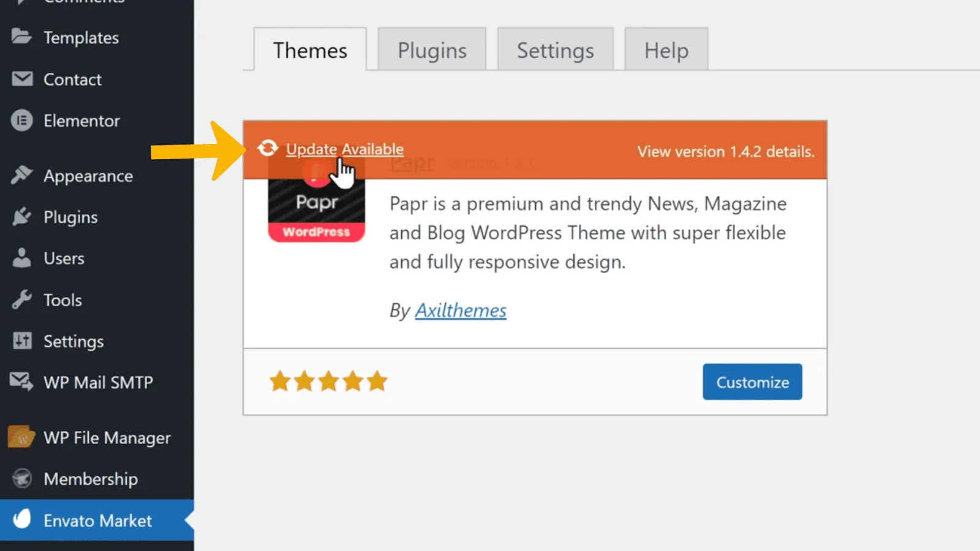Click the Tools wrench icon

22,299
